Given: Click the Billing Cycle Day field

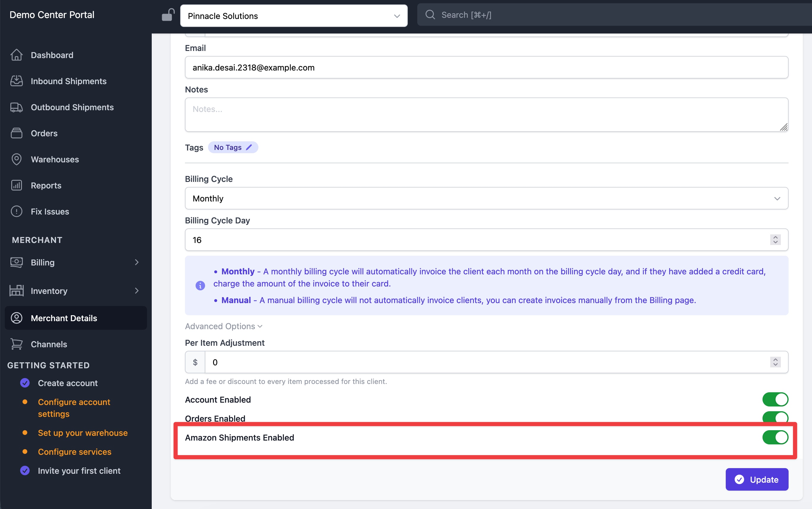Looking at the screenshot, I should click(x=487, y=240).
